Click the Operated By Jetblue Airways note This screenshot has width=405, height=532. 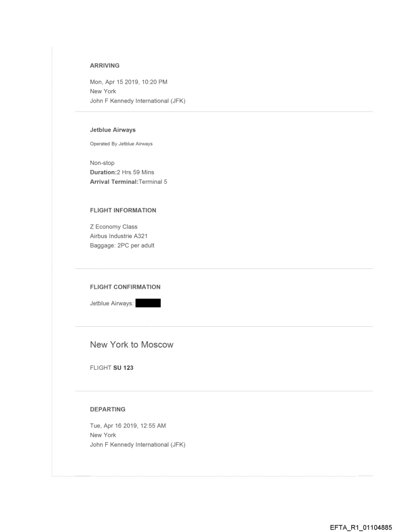121,144
